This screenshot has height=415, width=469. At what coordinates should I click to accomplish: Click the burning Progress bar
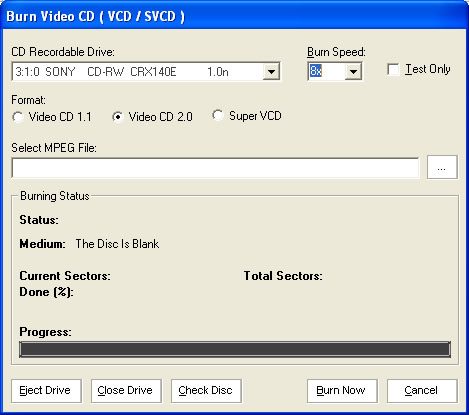coord(235,349)
